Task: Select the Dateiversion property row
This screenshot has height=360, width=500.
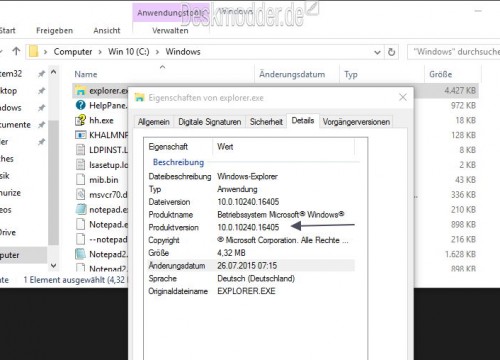Action: pos(250,202)
